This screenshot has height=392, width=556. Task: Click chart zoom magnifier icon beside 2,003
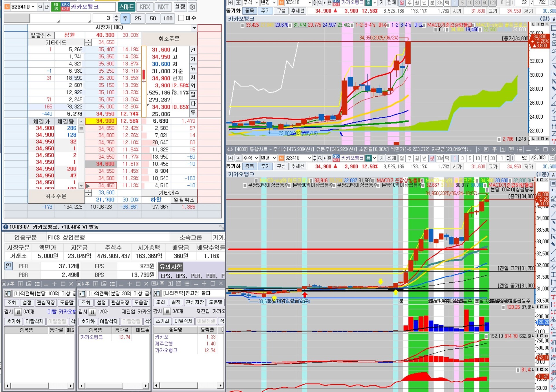(x=552, y=158)
